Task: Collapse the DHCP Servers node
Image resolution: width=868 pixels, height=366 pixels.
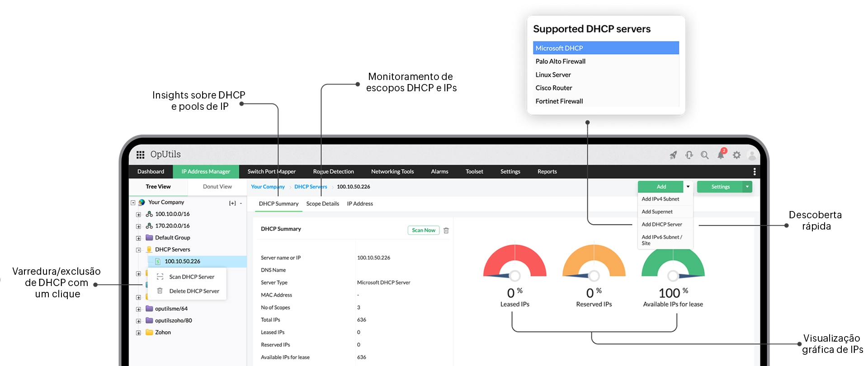Action: [x=138, y=250]
